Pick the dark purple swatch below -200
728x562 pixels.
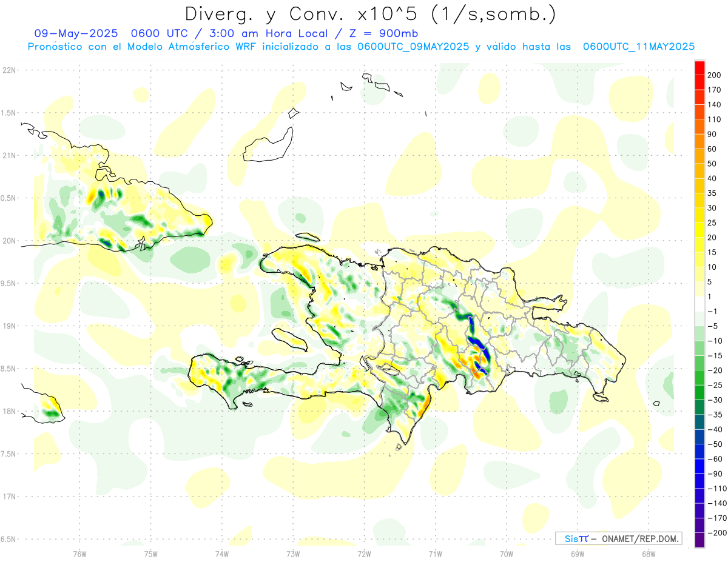point(700,540)
